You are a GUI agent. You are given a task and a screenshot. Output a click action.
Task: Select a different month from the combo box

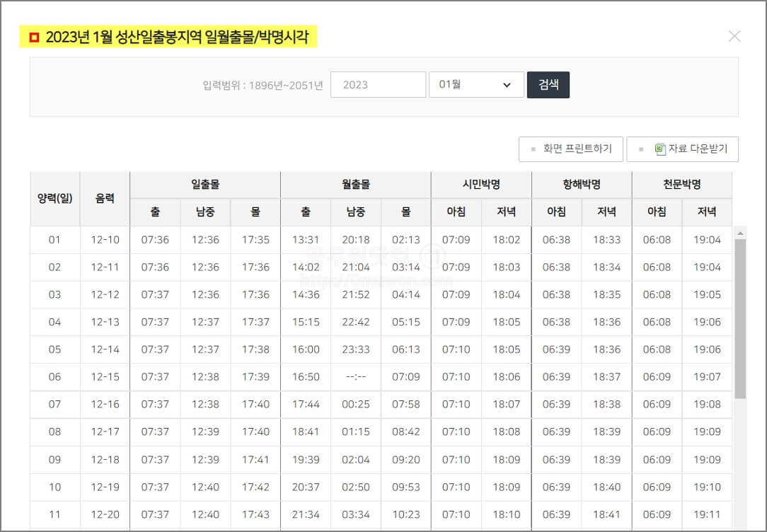(475, 84)
